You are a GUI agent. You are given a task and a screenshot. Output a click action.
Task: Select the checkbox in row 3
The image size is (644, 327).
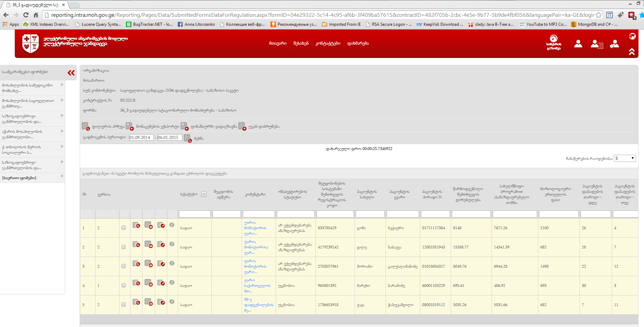(x=124, y=266)
